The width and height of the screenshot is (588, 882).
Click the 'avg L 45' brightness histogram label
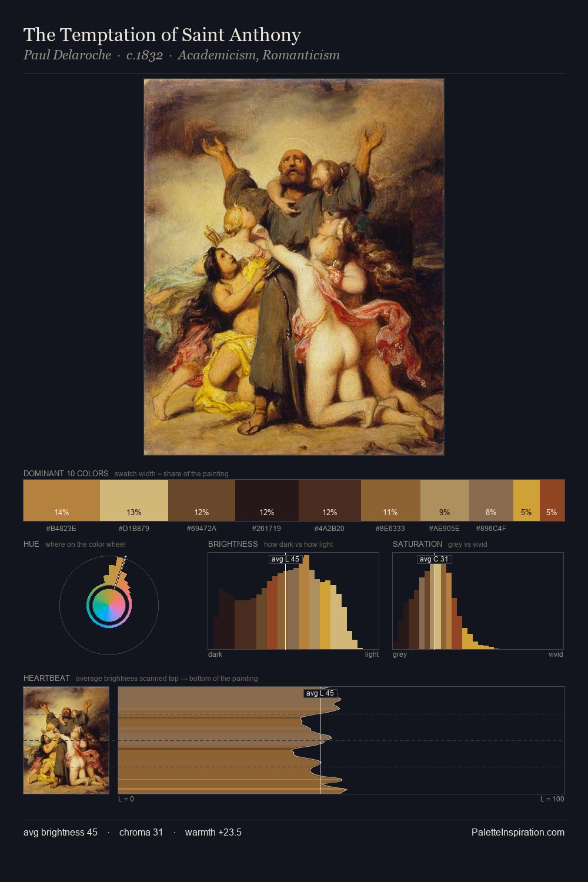285,559
